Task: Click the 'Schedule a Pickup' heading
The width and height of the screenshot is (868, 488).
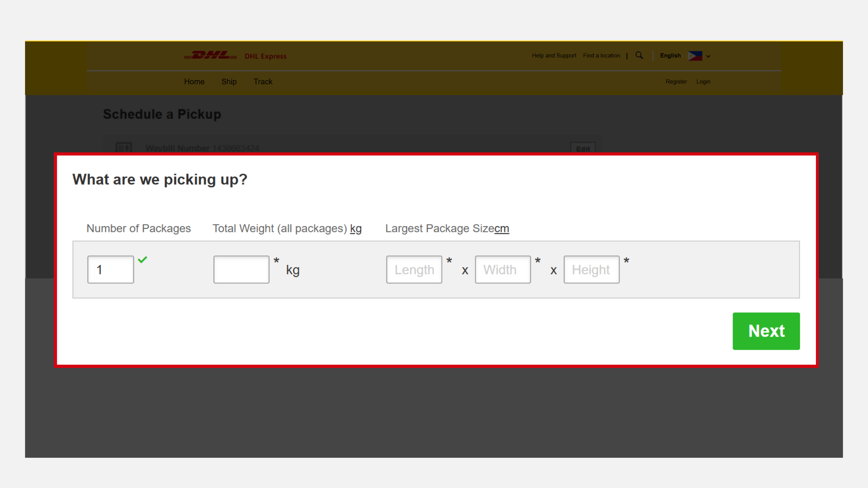Action: click(x=162, y=114)
